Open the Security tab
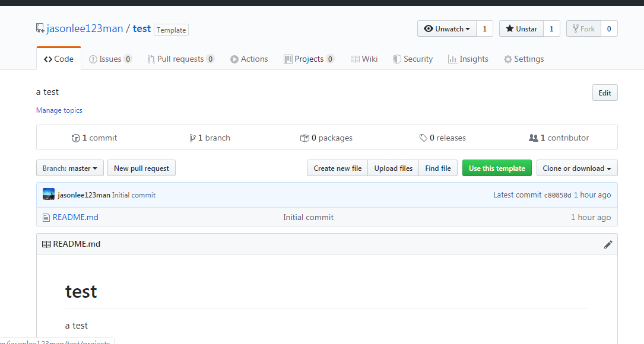The image size is (644, 344). [x=413, y=59]
